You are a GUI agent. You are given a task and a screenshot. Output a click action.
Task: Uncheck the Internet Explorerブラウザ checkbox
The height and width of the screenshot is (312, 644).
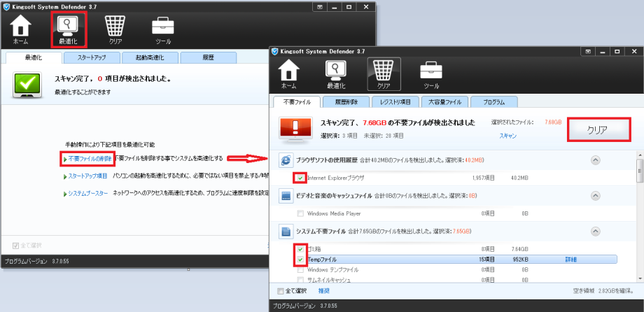coord(300,178)
